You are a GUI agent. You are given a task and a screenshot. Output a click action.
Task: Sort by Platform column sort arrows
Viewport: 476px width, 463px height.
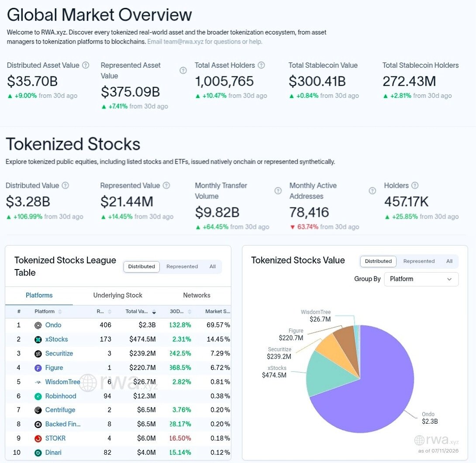[60, 311]
